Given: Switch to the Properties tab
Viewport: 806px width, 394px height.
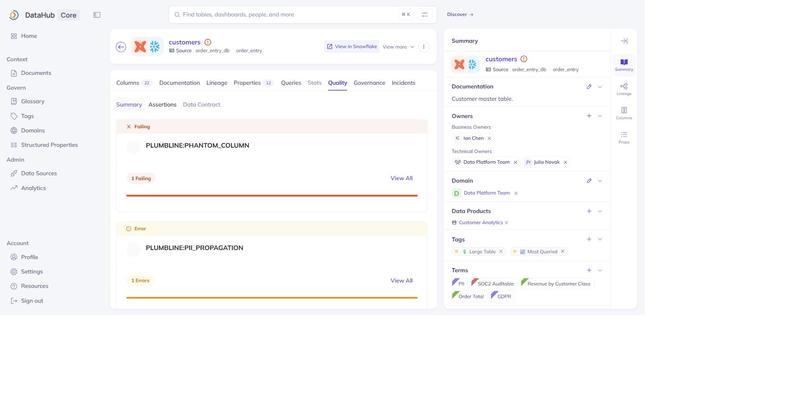Looking at the screenshot, I should tap(253, 83).
